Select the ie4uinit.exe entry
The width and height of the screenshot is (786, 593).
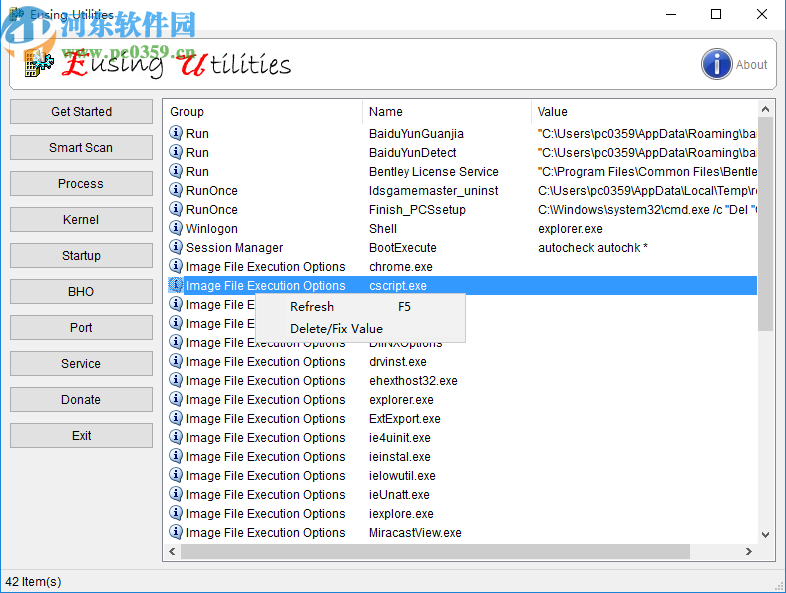coord(400,438)
